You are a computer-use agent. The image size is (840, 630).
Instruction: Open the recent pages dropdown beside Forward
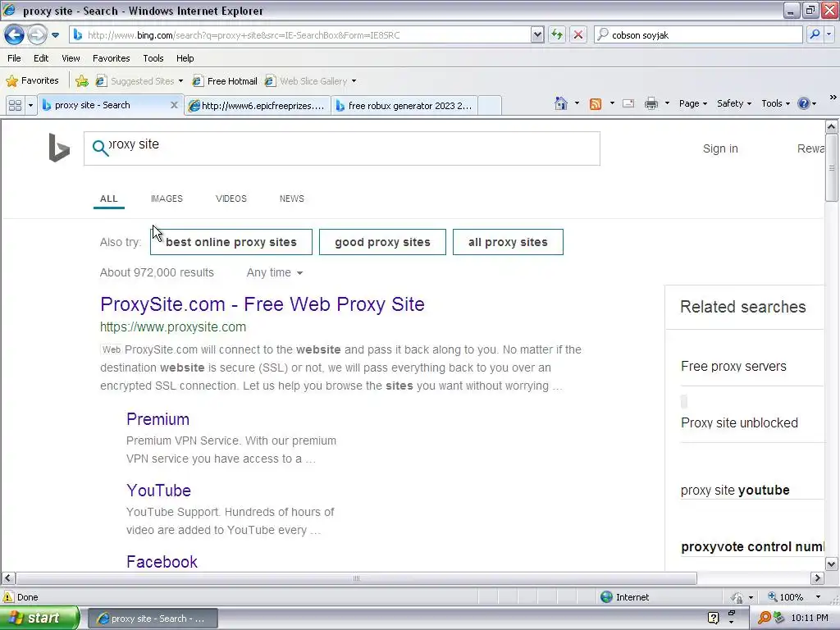[x=55, y=35]
